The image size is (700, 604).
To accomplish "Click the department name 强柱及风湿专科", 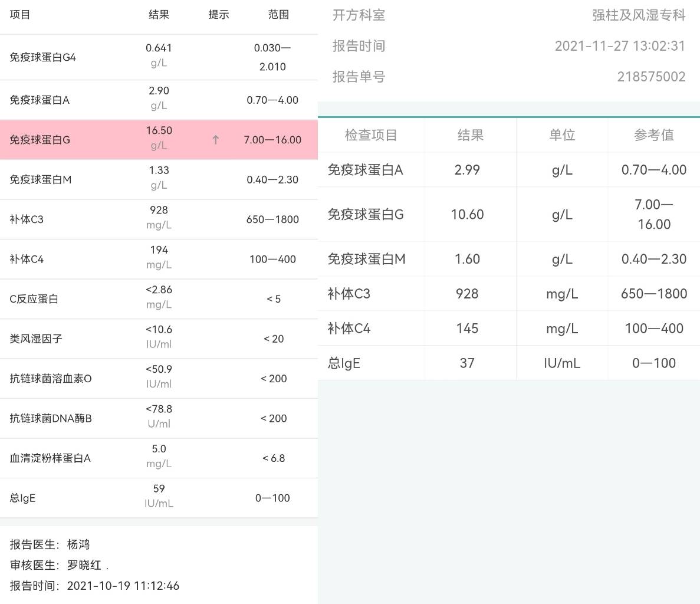I will pyautogui.click(x=639, y=15).
